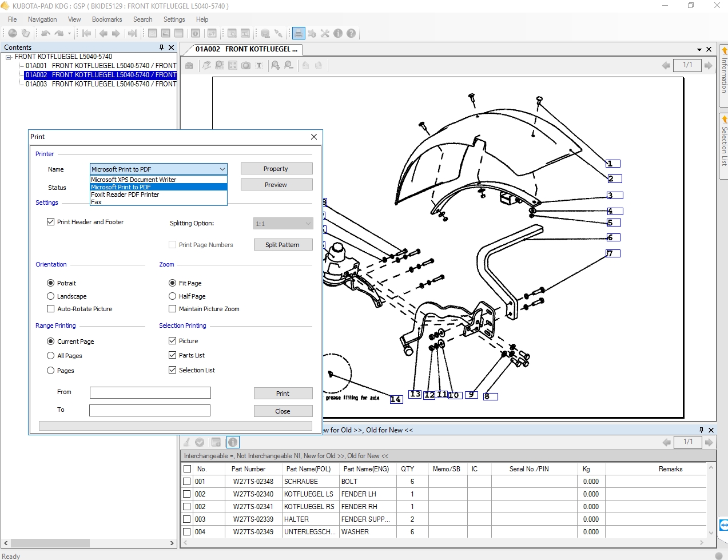Screen dimensions: 728x560
Task: Open the Help question mark icon
Action: click(x=351, y=33)
